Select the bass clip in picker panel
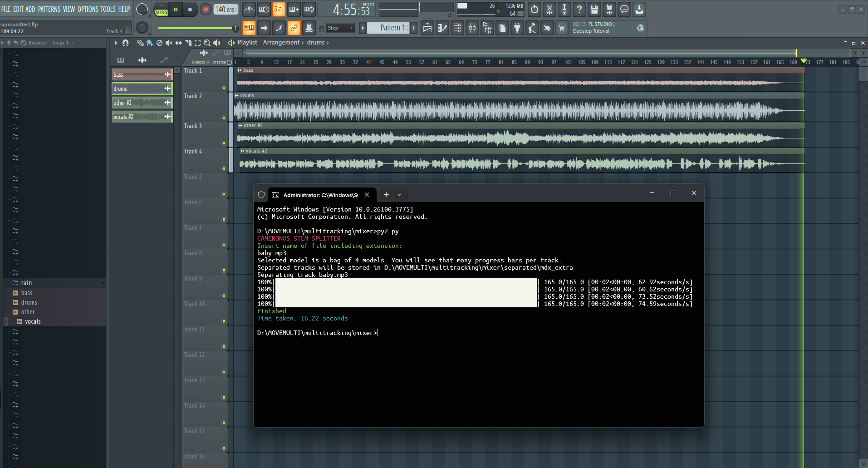 (142, 74)
